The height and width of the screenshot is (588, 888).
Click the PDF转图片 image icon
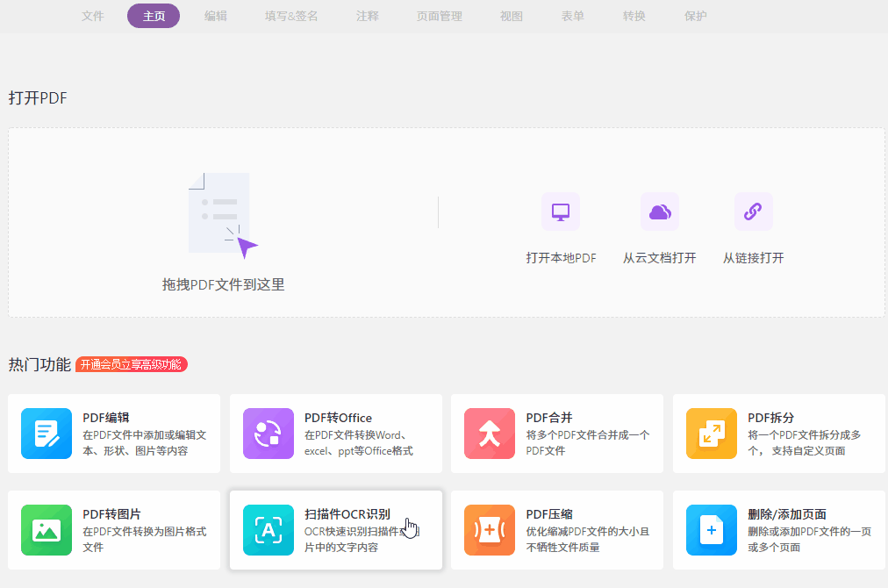coord(46,530)
